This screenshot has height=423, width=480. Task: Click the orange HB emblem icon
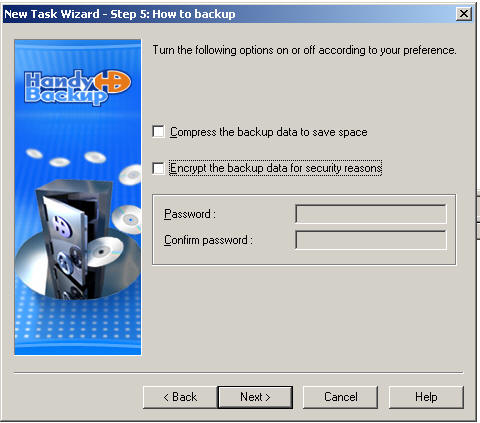[113, 82]
